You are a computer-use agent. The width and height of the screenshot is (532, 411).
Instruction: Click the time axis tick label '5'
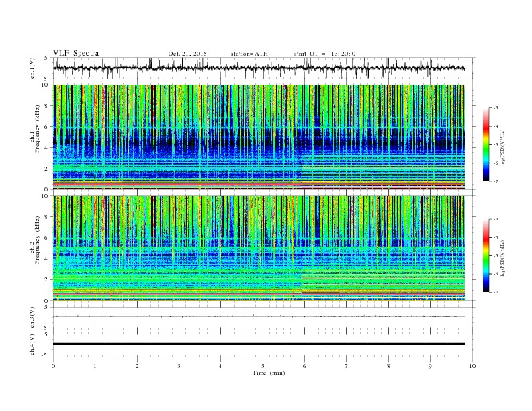263,366
